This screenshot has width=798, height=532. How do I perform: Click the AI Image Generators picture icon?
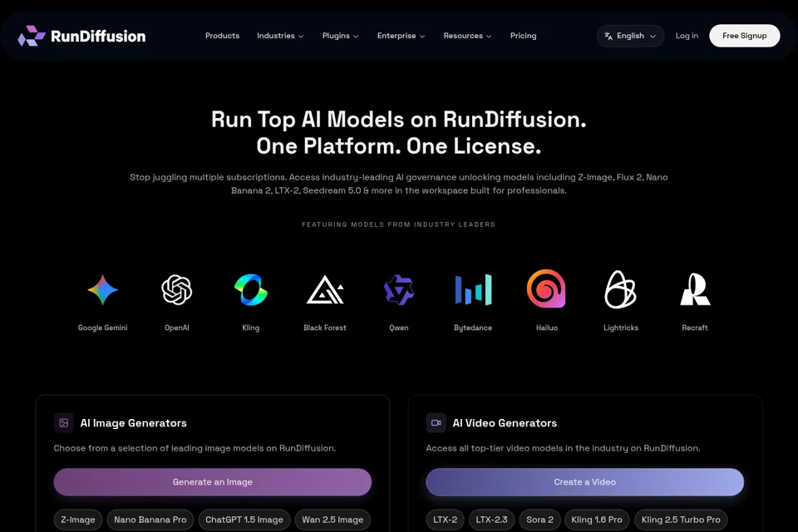click(x=64, y=422)
